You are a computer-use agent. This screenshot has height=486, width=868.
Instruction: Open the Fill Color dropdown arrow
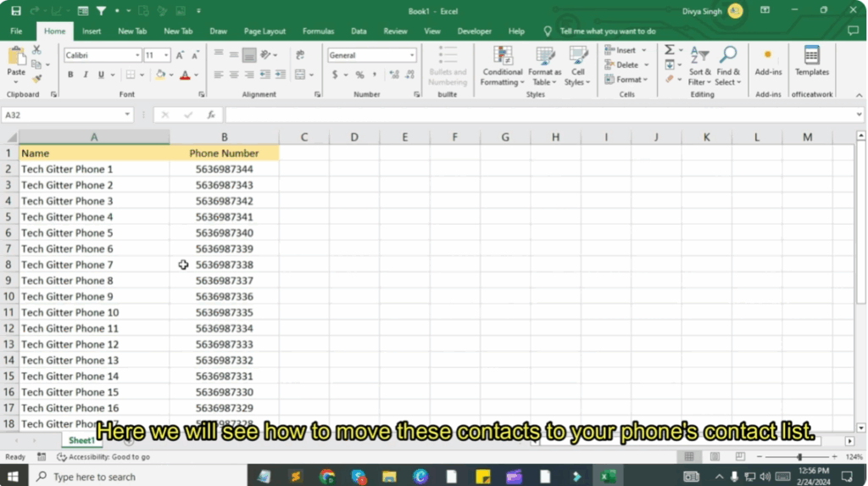pos(171,75)
